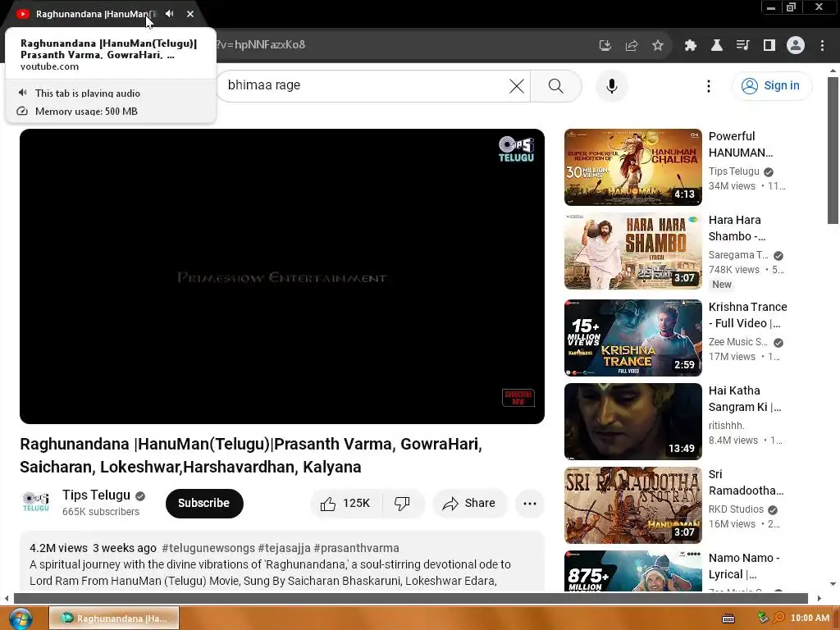Open Tips Telugu channel name link

tap(97, 495)
